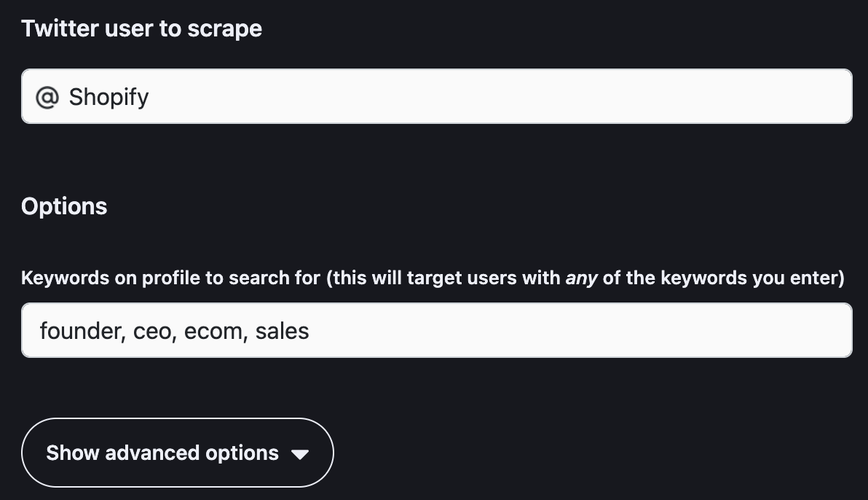Click the Twitter user to scrape label
The width and height of the screenshot is (868, 500).
[141, 29]
